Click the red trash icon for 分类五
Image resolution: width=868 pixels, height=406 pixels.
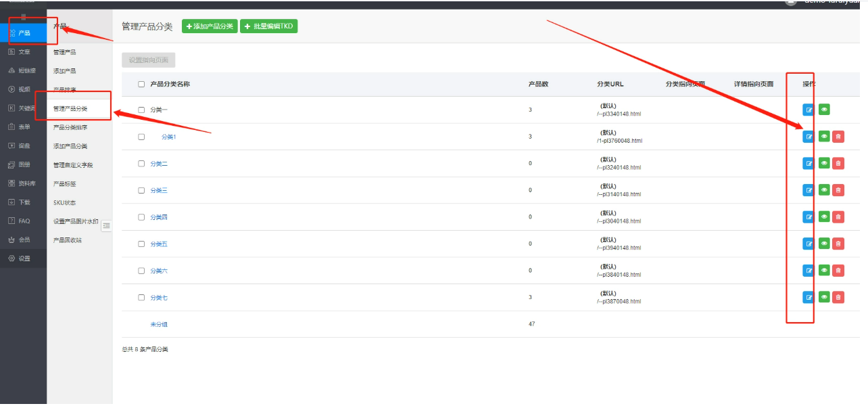[x=838, y=244]
